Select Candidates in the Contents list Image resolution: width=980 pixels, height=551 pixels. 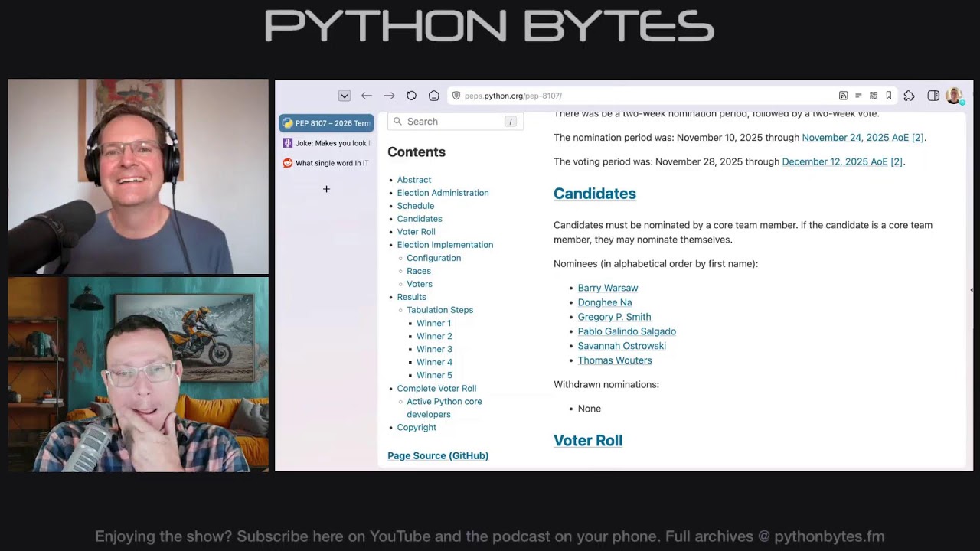tap(420, 219)
